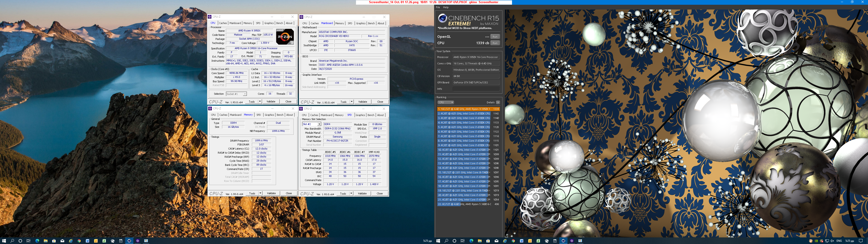Select ranking row 22 AMD Ryzen 5 3600
The image size is (868, 244).
point(468,204)
